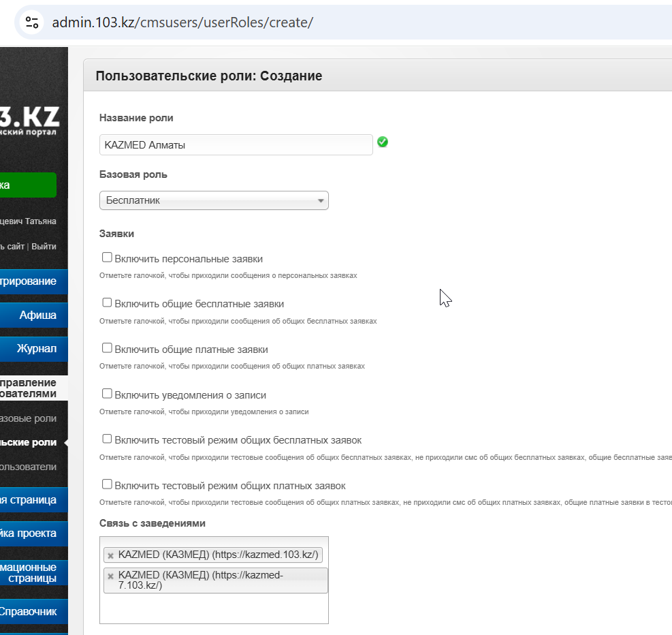Open the 'Афиша' sidebar menu item
Image resolution: width=672 pixels, height=635 pixels.
(x=34, y=315)
